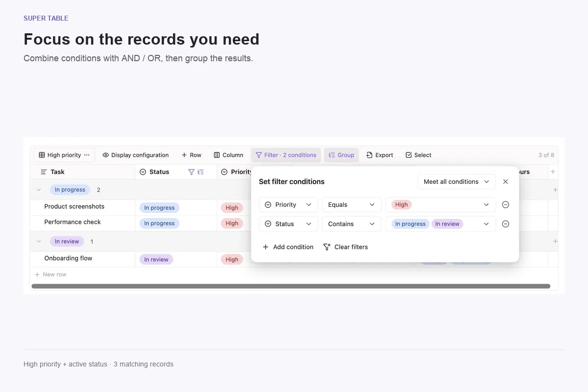Click the horizontal scrollbar under the table
The width and height of the screenshot is (588, 392).
coord(291,286)
